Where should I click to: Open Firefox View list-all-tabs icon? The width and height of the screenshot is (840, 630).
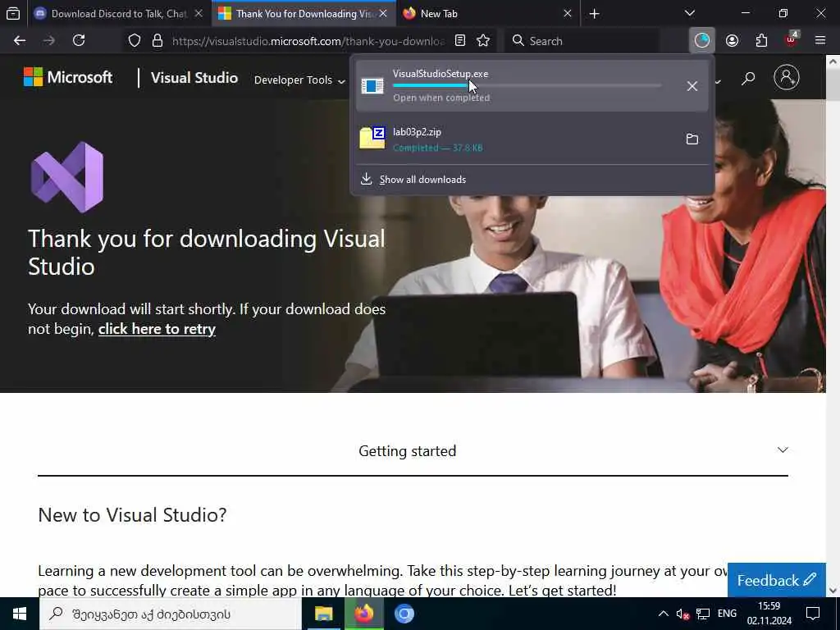tap(13, 14)
